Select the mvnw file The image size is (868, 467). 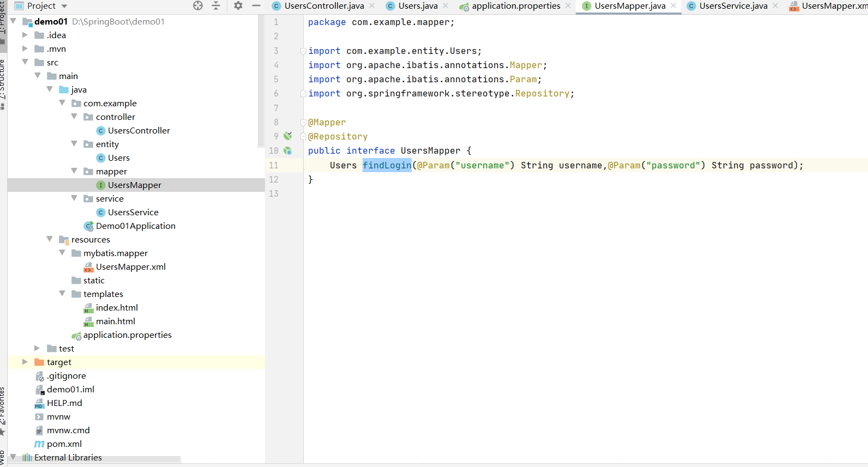tap(52, 417)
